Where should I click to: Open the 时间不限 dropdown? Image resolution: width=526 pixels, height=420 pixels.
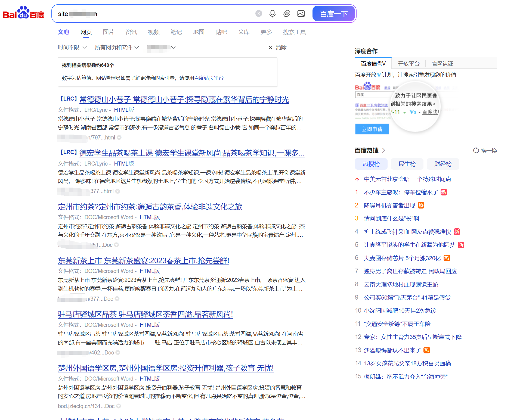72,47
